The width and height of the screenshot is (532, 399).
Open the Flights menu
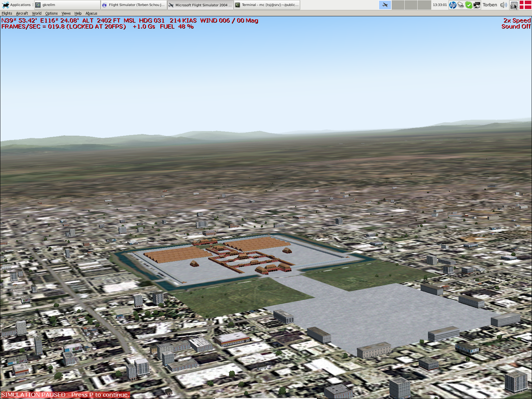[x=7, y=13]
